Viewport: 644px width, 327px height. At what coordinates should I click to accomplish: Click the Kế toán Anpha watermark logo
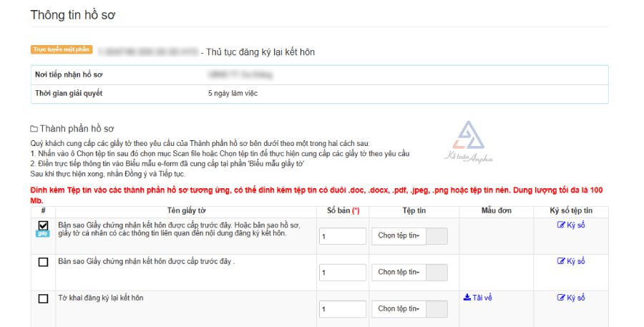pyautogui.click(x=470, y=141)
